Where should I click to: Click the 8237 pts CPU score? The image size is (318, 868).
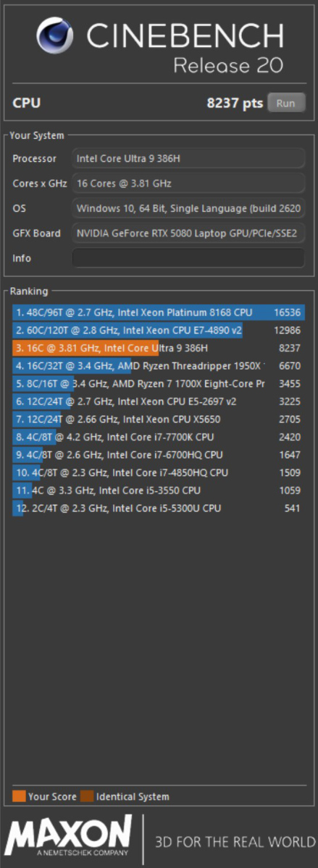pyautogui.click(x=235, y=103)
